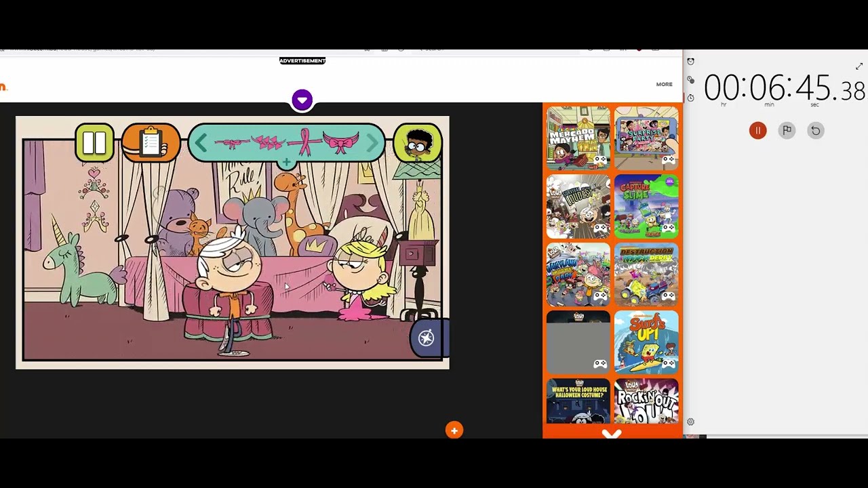Show previous bow item with left arrow

click(201, 142)
